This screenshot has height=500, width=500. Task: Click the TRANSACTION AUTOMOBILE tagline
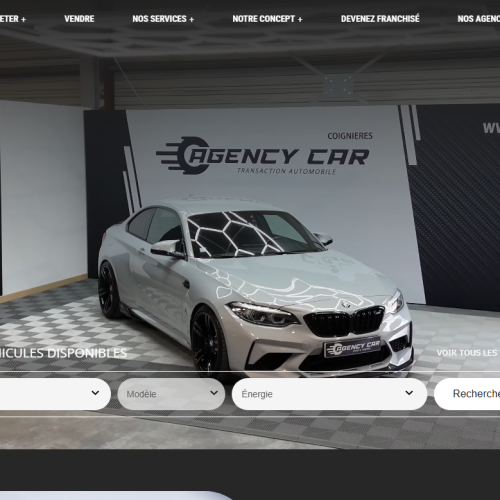286,171
